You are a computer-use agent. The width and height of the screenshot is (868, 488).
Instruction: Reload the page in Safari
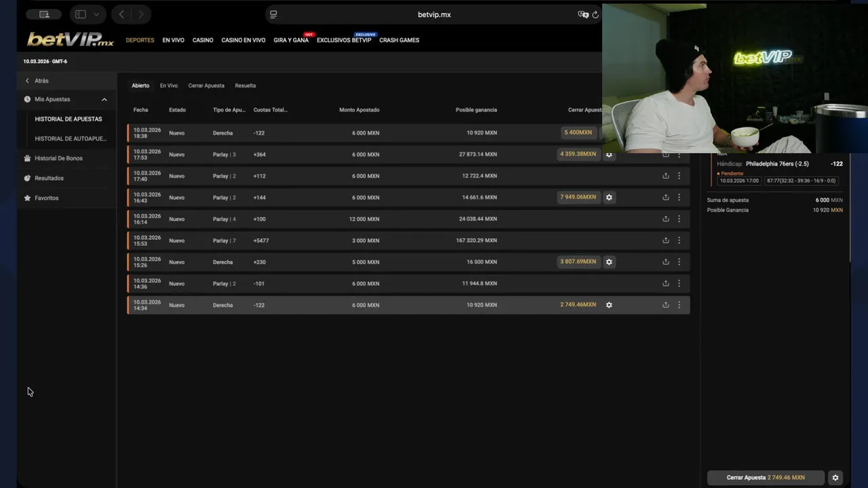click(595, 14)
